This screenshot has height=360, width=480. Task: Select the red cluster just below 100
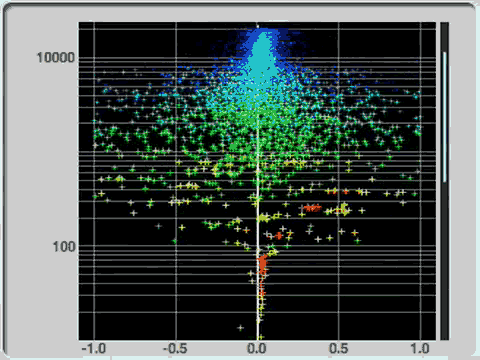263,264
